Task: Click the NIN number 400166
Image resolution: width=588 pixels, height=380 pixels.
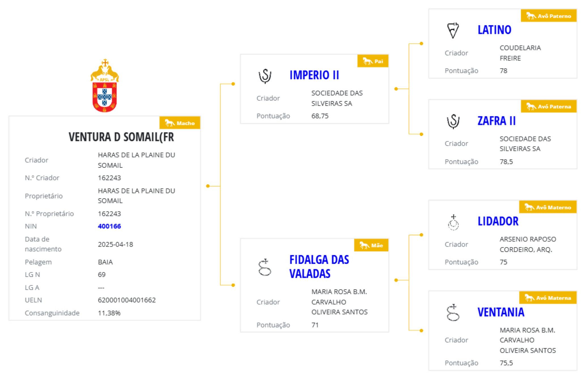Action: click(109, 226)
